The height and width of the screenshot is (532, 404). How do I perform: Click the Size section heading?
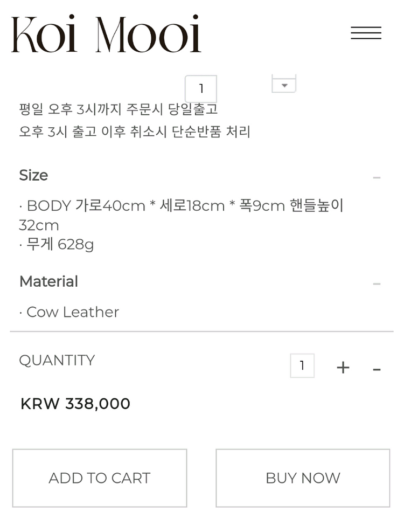tap(33, 176)
